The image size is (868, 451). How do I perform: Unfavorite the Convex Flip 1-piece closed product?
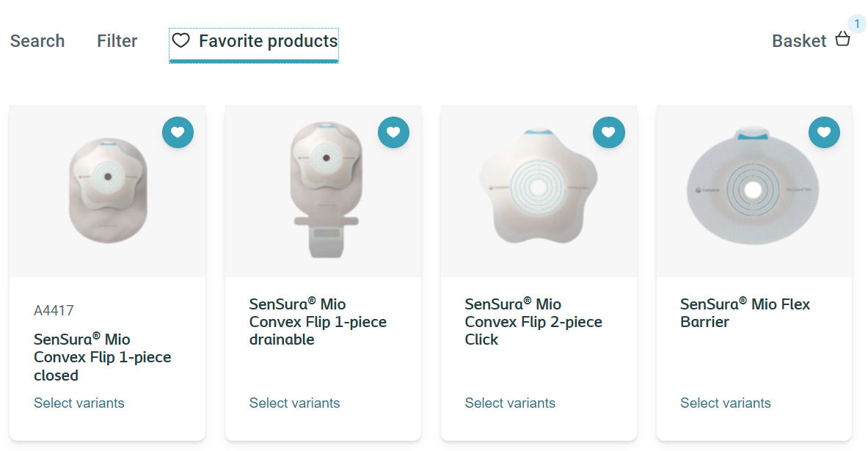point(178,133)
